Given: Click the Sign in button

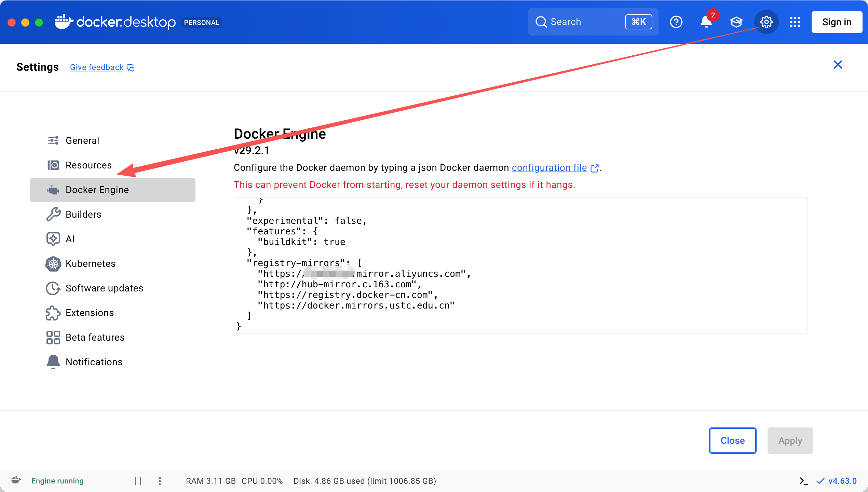Looking at the screenshot, I should point(837,22).
